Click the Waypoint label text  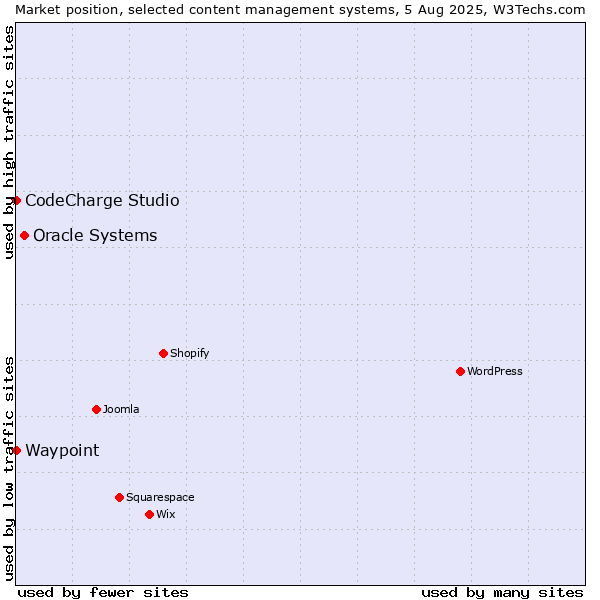62,450
